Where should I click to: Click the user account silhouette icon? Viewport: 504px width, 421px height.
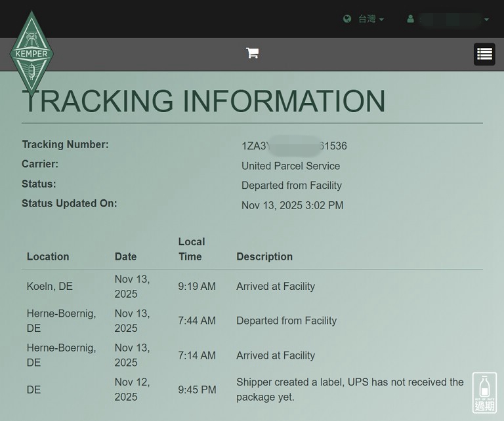pyautogui.click(x=410, y=20)
